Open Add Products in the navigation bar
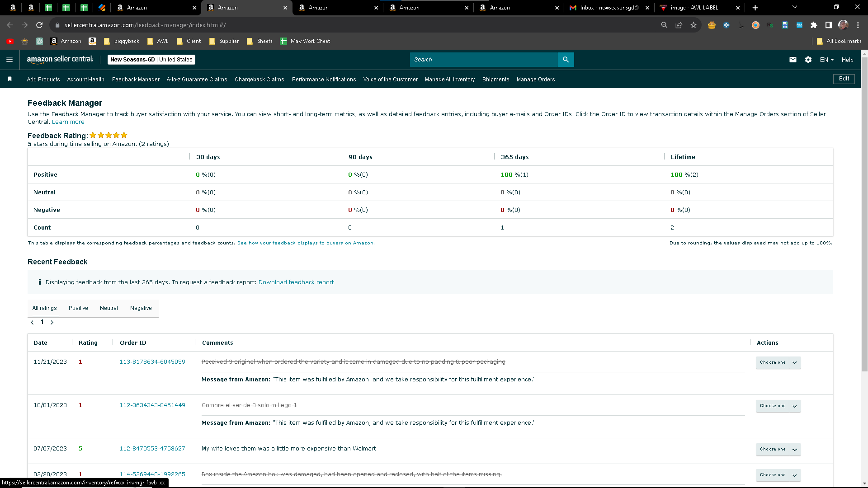Screen dimensions: 868x488 point(43,80)
